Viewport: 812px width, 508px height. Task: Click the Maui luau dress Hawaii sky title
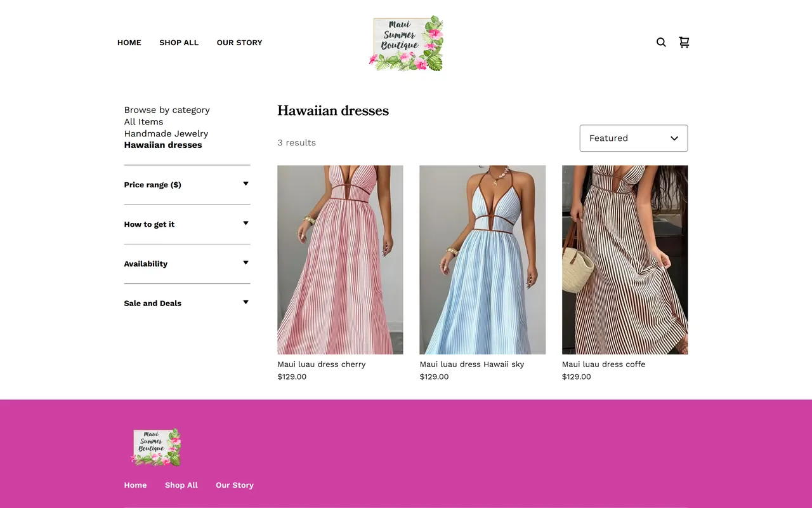click(x=472, y=364)
